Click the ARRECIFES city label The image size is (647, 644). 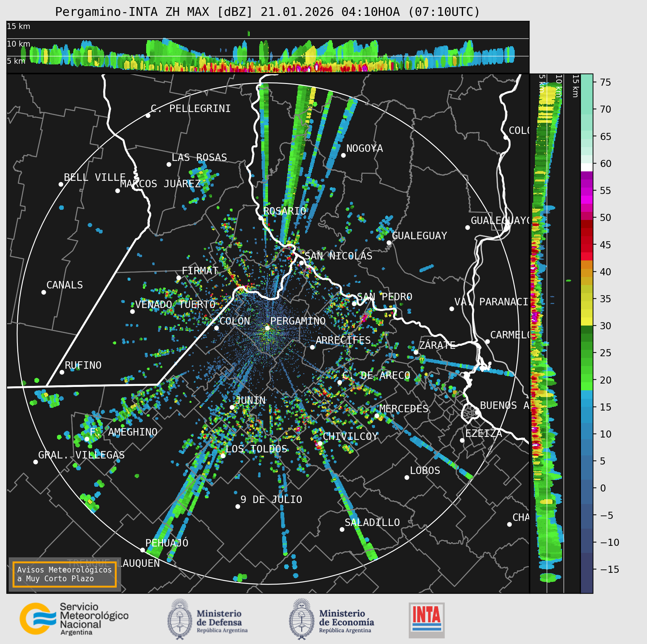343,340
